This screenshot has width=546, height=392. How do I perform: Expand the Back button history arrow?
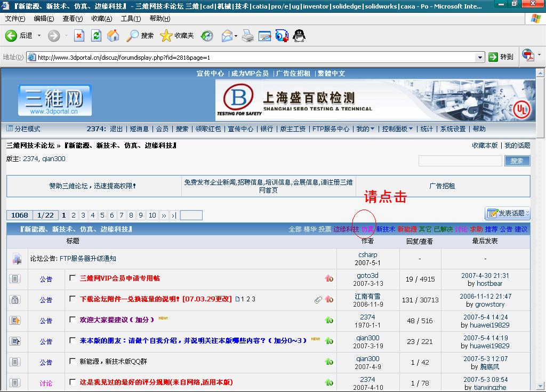tap(39, 36)
